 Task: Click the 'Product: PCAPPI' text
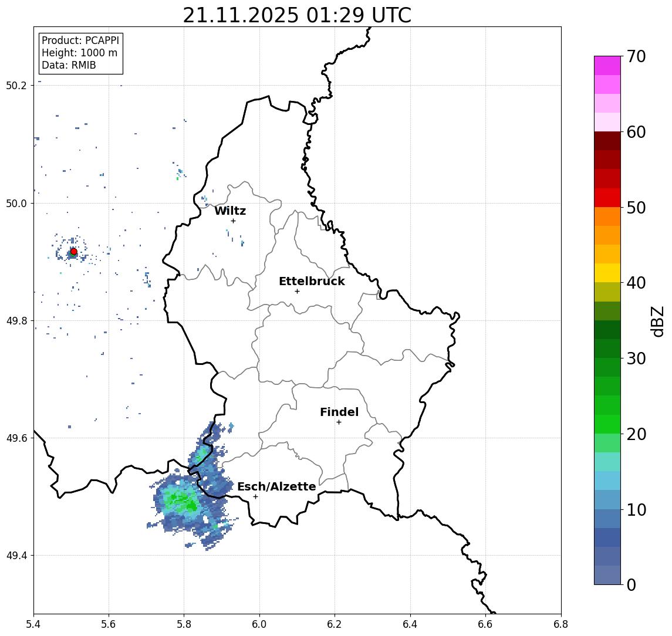80,40
